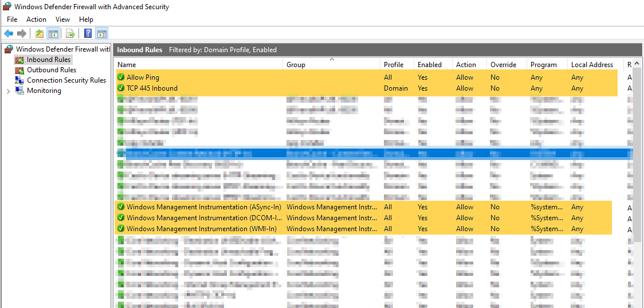Sort rules by the Group column header
The image size is (644, 308).
[296, 65]
